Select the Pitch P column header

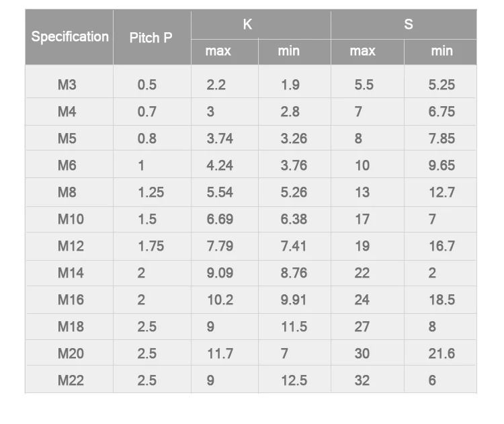[151, 38]
